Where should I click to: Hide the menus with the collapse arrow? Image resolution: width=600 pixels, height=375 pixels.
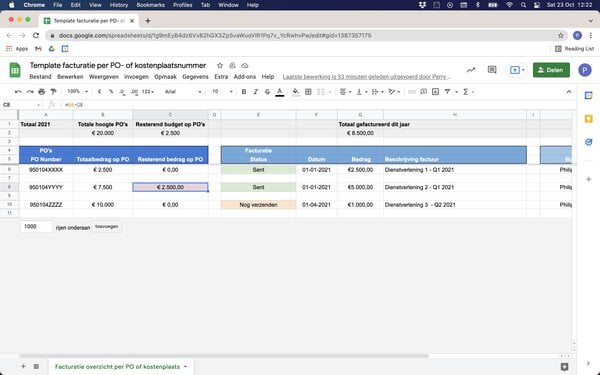click(569, 92)
